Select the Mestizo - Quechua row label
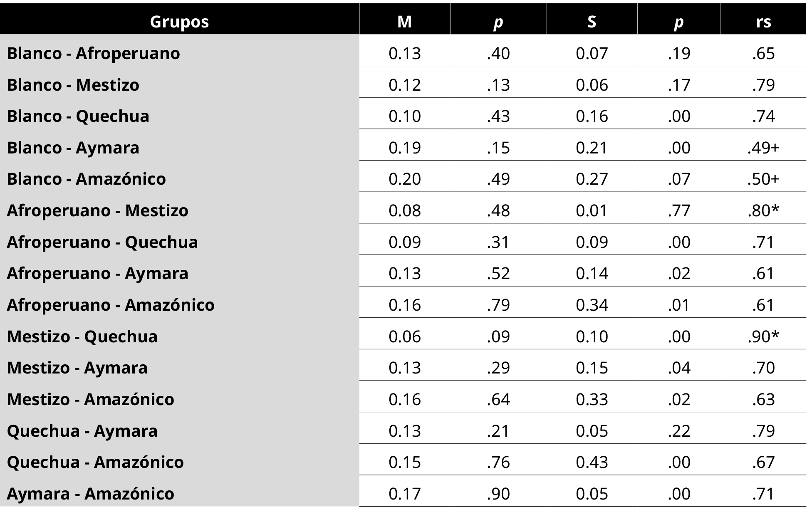 click(x=82, y=336)
